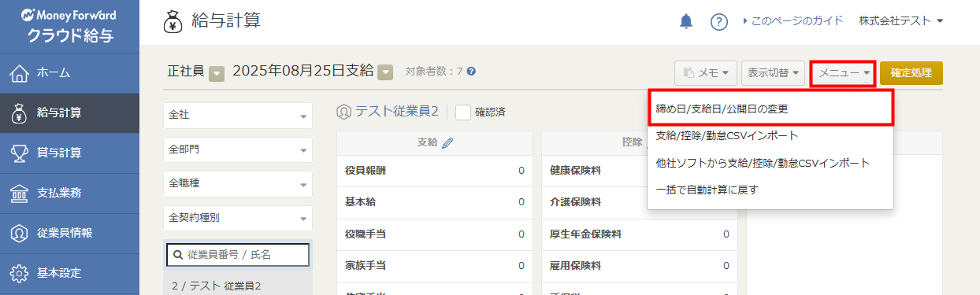
Task: Open 従業員情報 in the sidebar
Action: tap(69, 233)
